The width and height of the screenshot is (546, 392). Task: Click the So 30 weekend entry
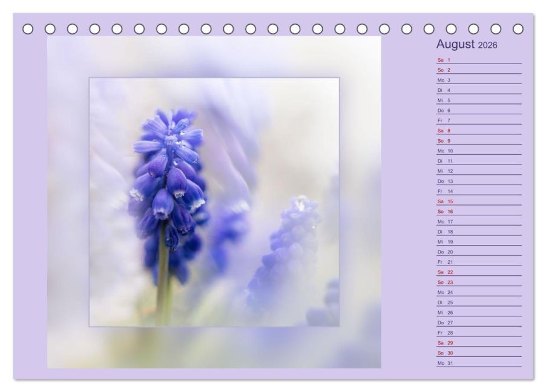[478, 353]
